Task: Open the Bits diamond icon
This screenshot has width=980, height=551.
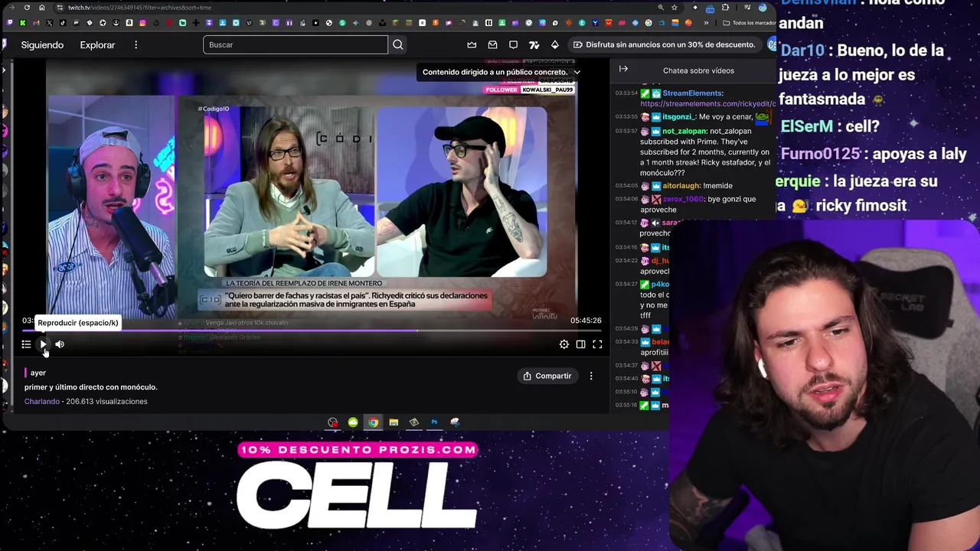Action: coord(554,45)
